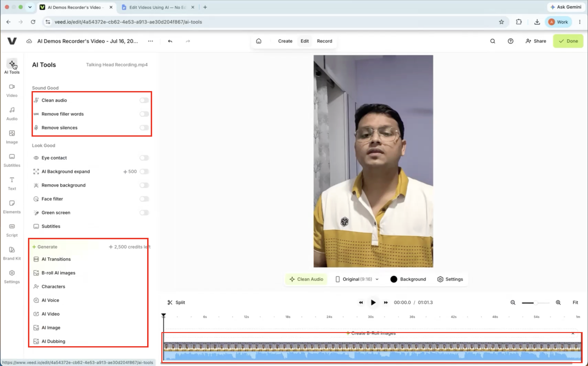Open Brand Kit in sidebar

tap(12, 254)
